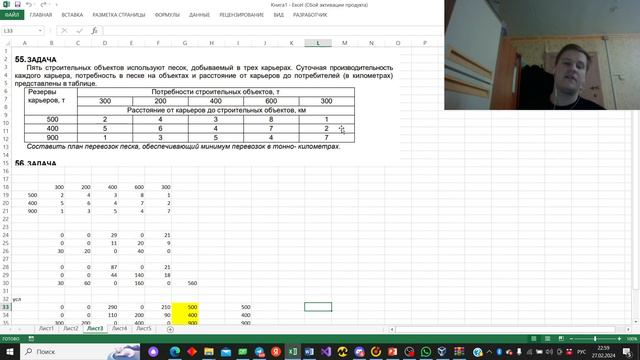Switch to sheet Лист5

pyautogui.click(x=144, y=328)
